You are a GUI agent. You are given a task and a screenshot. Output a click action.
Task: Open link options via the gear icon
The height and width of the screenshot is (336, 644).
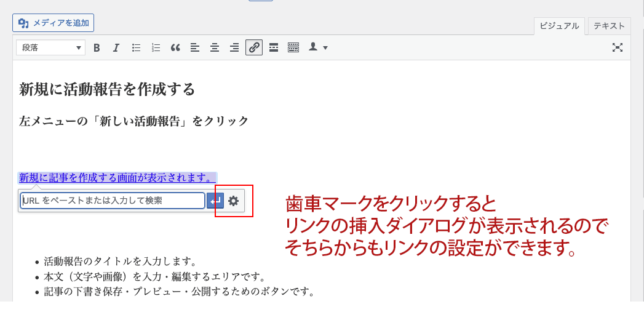(x=233, y=201)
